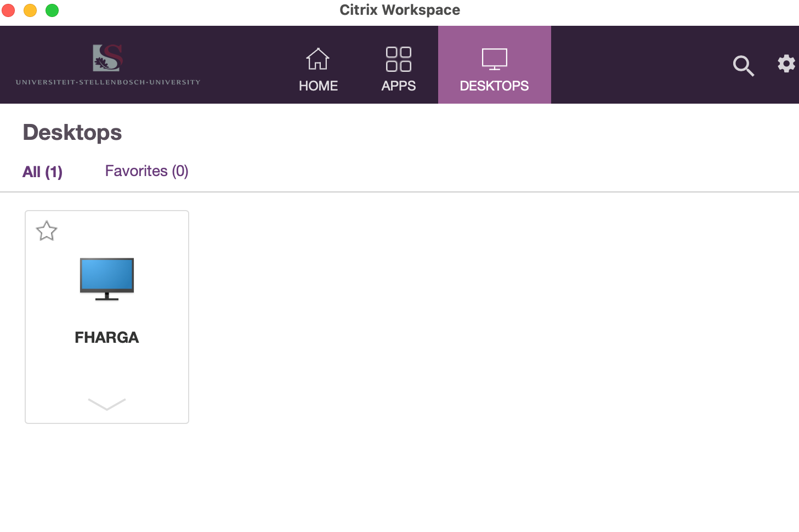Click the University name text under logo
The image size is (799, 532).
point(108,82)
